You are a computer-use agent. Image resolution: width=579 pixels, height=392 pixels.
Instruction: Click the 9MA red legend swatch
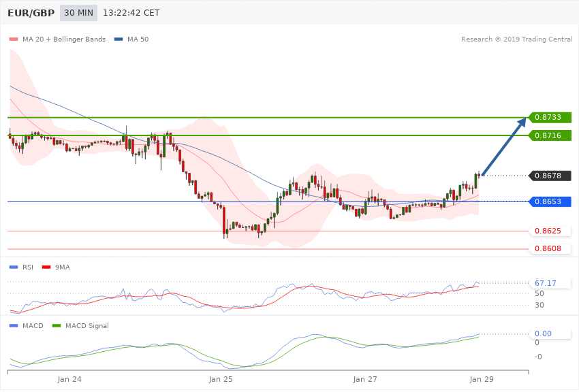click(46, 267)
